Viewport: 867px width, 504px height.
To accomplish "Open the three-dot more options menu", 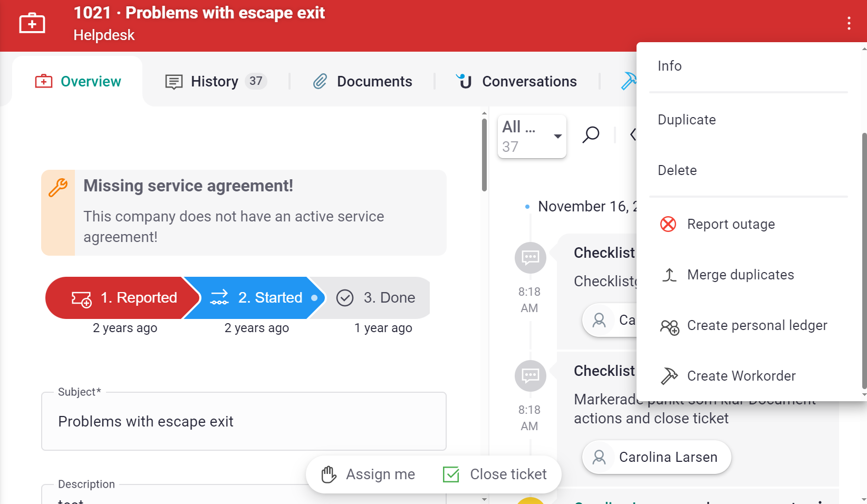I will point(849,24).
